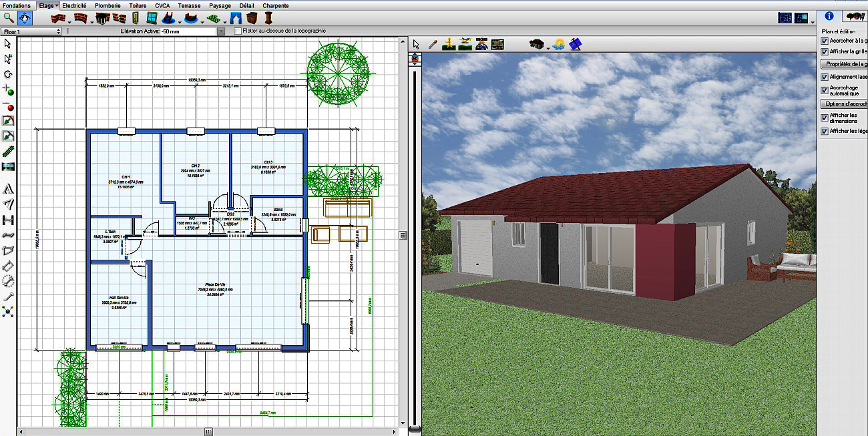Screen dimensions: 868x436
Task: Uncheck Afficher les dimensions
Action: (x=824, y=118)
